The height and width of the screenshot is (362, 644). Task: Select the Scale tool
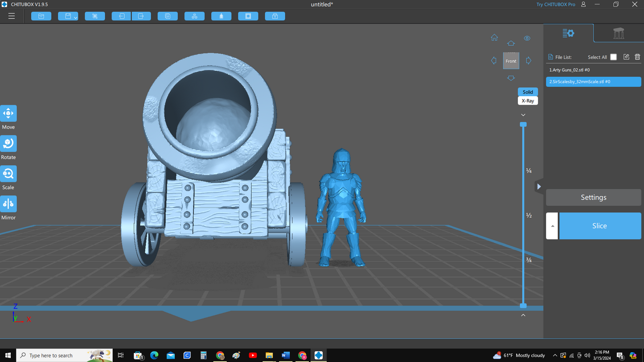pos(8,174)
